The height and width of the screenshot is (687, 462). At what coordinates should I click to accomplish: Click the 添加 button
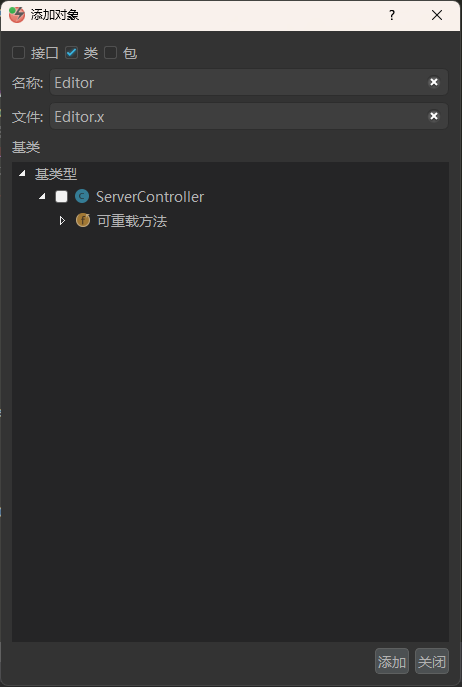click(x=392, y=661)
